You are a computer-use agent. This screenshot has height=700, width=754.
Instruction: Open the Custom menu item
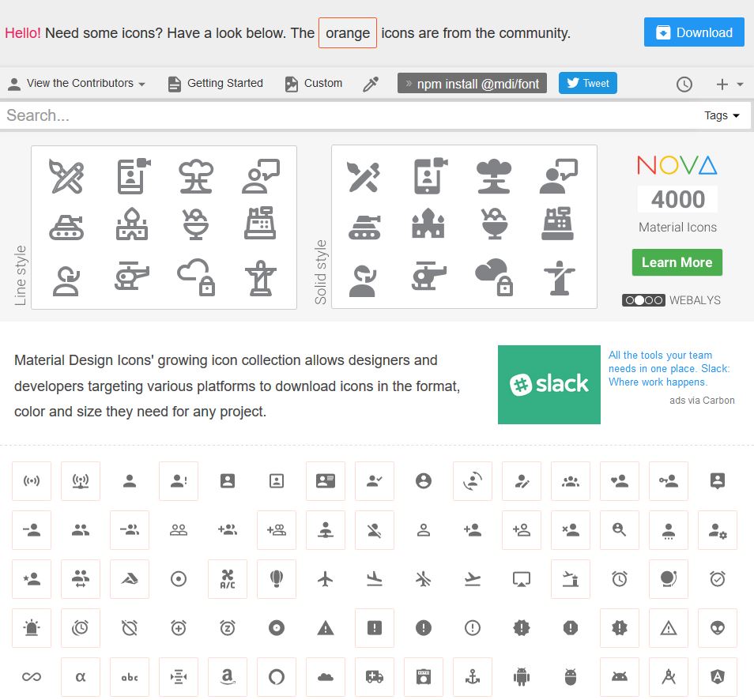[314, 84]
